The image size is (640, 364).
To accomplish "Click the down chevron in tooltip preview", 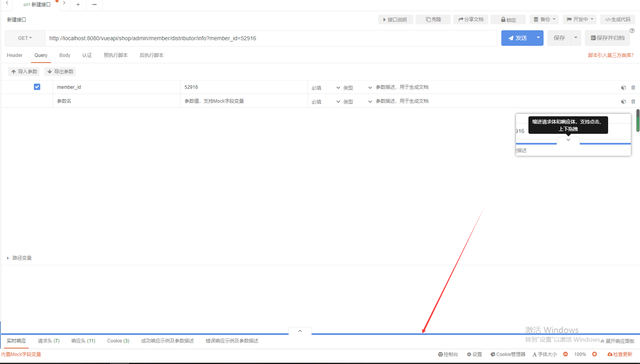I will 568,140.
